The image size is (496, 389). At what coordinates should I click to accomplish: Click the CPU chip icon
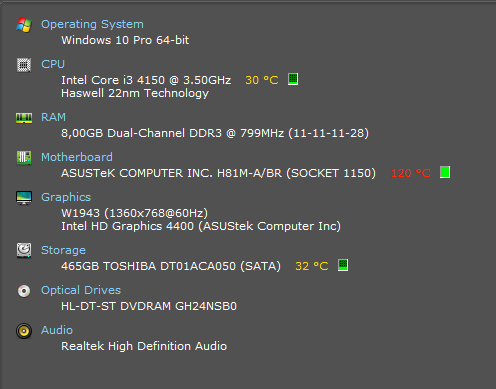[24, 65]
